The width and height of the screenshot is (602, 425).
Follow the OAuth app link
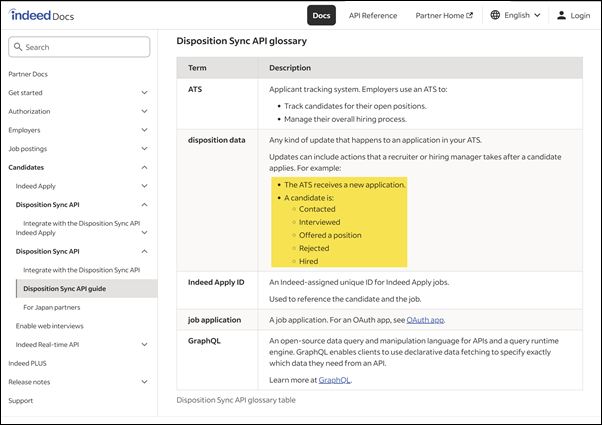(425, 320)
